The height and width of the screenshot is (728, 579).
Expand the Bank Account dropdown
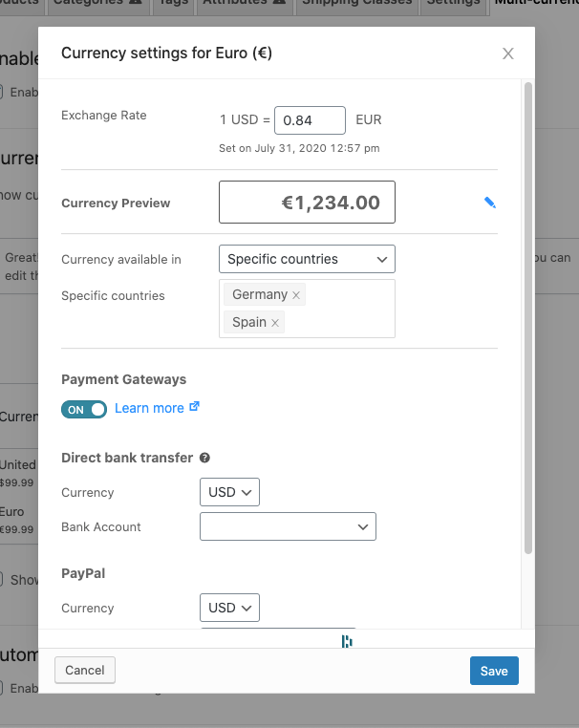click(x=288, y=526)
